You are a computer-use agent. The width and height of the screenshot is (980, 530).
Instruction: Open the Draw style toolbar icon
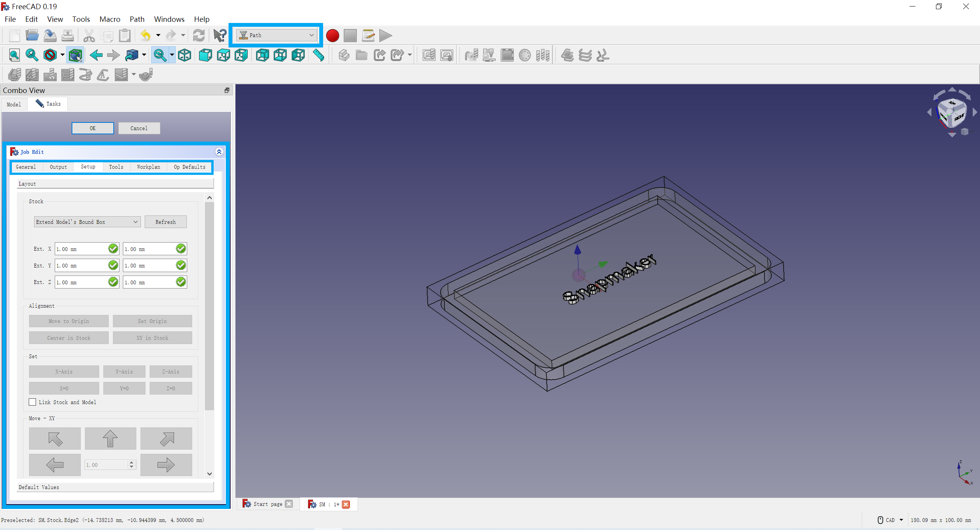coord(50,55)
